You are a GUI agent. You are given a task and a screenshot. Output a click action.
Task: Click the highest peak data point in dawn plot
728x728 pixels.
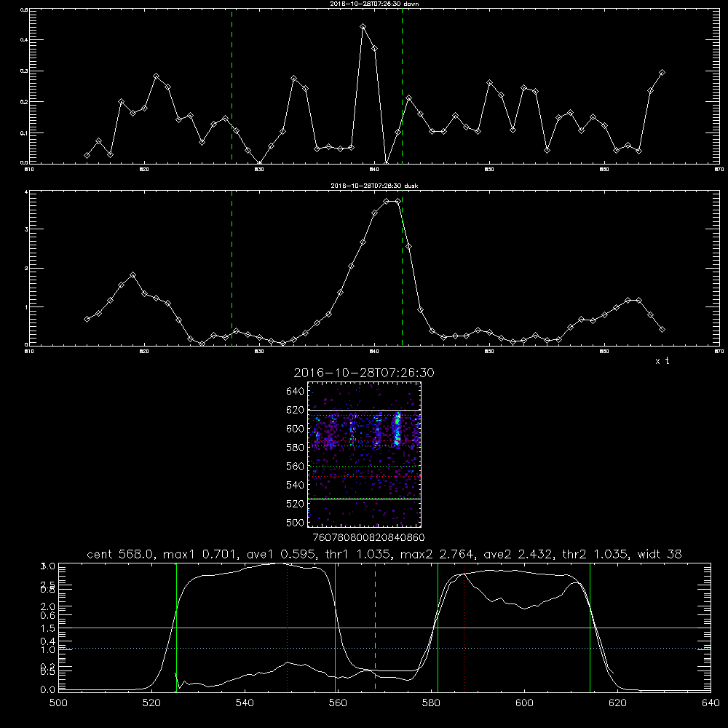point(363,27)
